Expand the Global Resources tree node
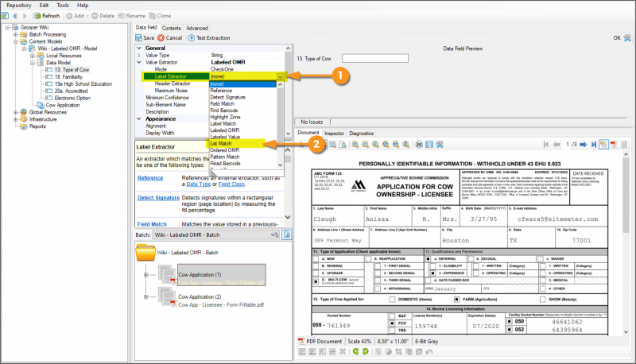 pyautogui.click(x=16, y=112)
